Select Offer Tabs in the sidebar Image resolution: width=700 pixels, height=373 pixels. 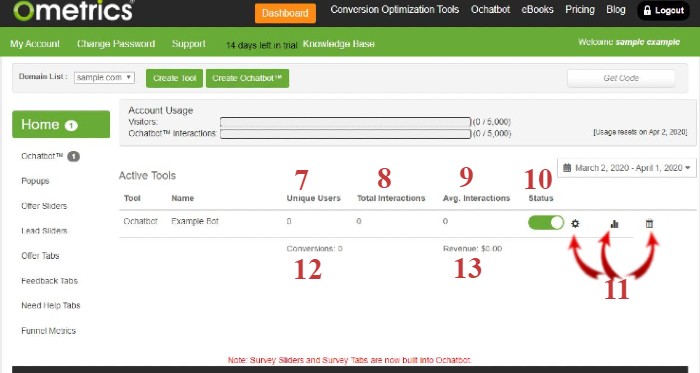click(x=40, y=256)
